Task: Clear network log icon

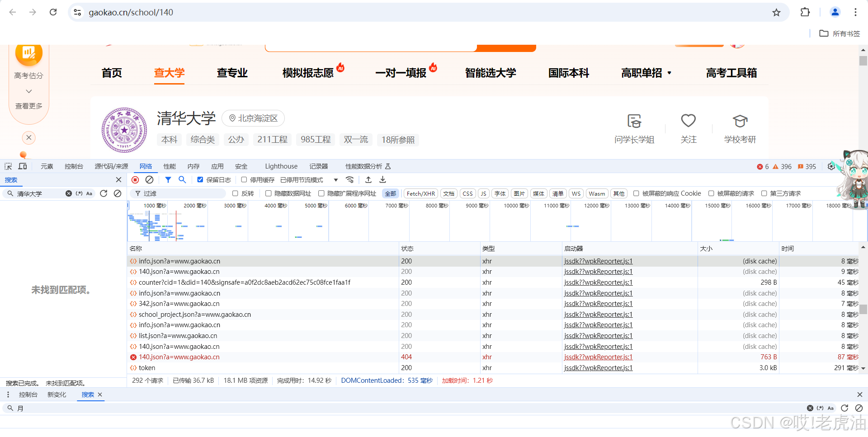Action: 149,180
